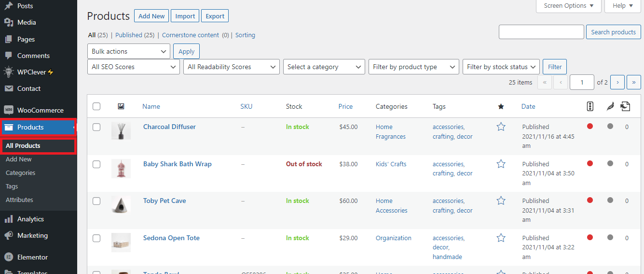
Task: Open the All SEO Scores dropdown
Action: 134,67
